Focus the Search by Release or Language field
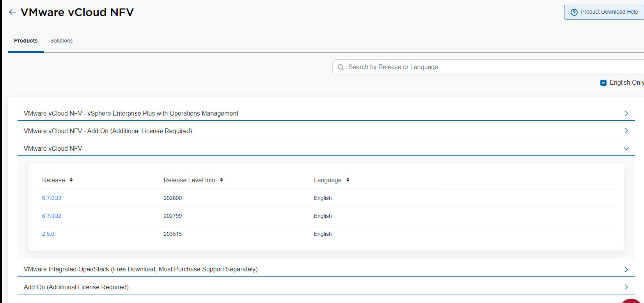Viewport: 644px width, 303px height. (x=468, y=67)
